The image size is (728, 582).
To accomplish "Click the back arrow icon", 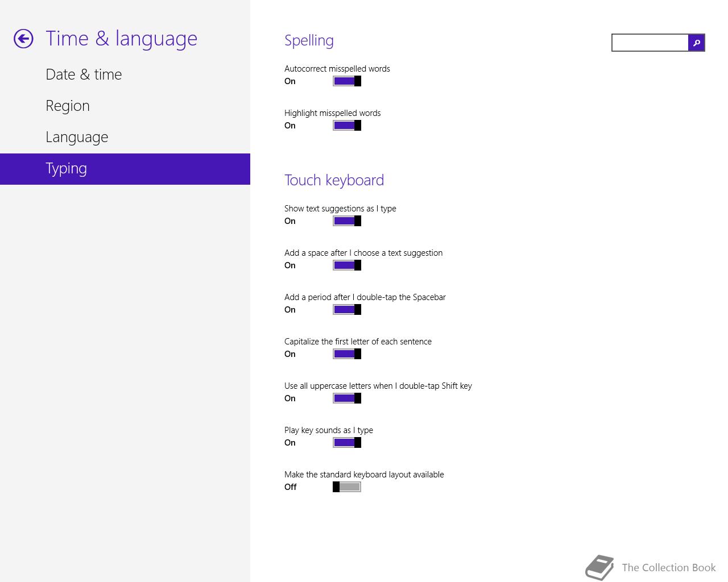I will click(x=23, y=39).
